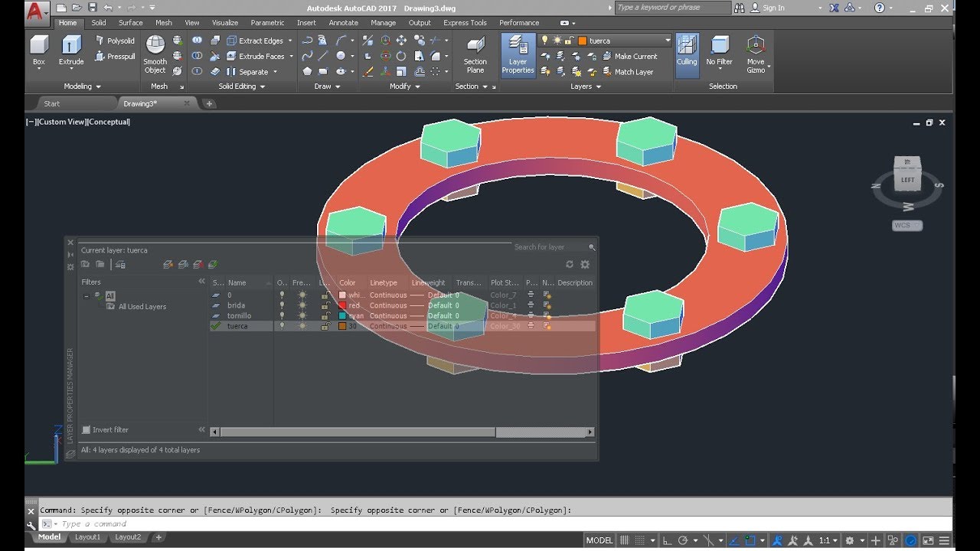Image resolution: width=980 pixels, height=551 pixels.
Task: Click Delete Layer icon in Layer Manager
Action: coord(198,264)
